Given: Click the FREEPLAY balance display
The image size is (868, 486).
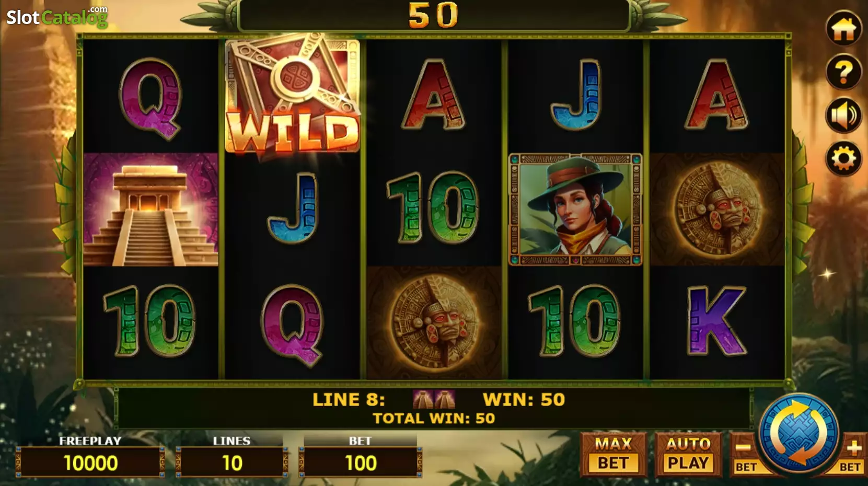Looking at the screenshot, I should coord(90,463).
